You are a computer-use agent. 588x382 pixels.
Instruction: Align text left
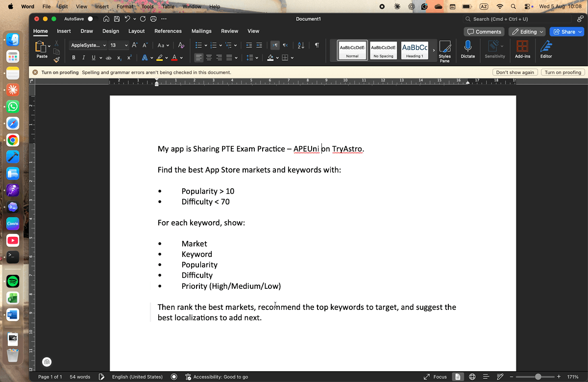[198, 57]
